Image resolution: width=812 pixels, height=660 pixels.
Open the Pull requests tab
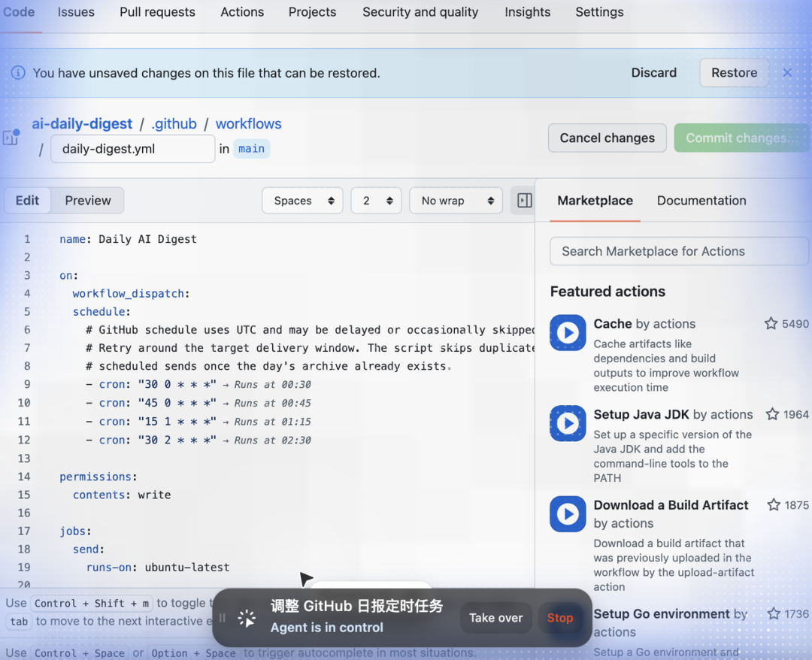coord(157,12)
